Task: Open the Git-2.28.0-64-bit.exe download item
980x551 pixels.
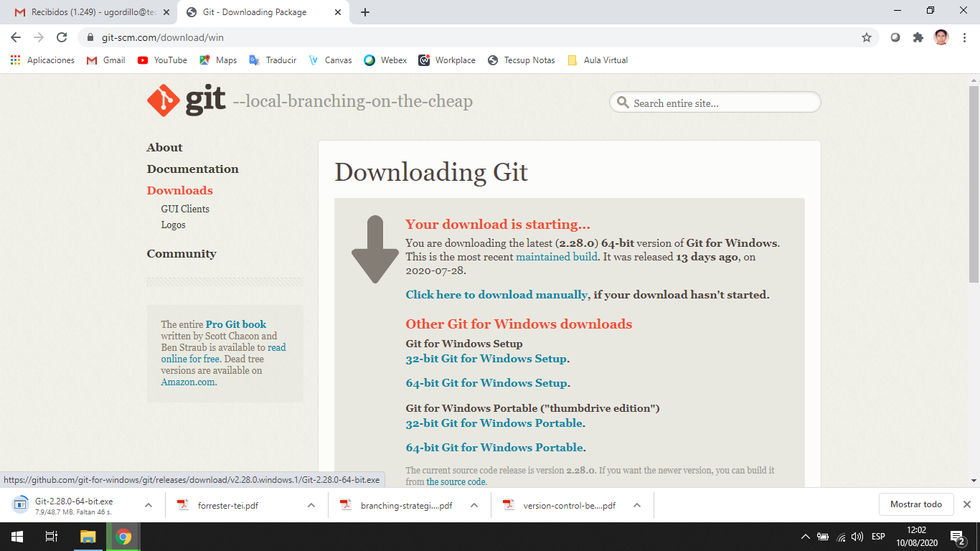Action: tap(74, 505)
